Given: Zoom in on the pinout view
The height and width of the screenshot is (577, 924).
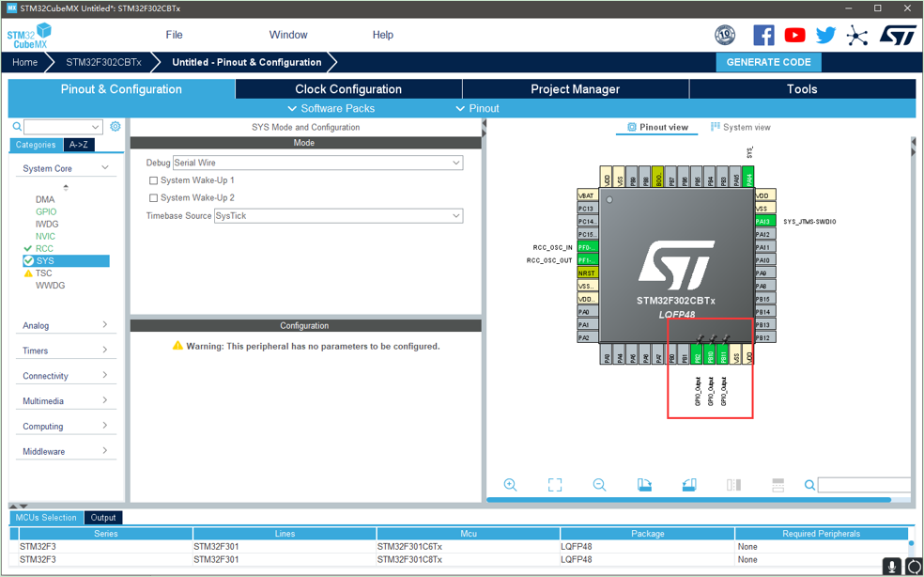Looking at the screenshot, I should [510, 485].
